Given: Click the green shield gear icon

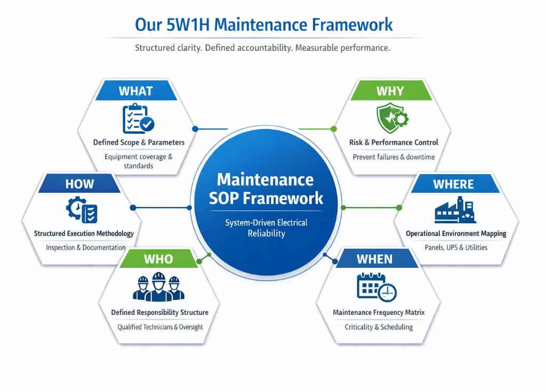Looking at the screenshot, I should [392, 118].
